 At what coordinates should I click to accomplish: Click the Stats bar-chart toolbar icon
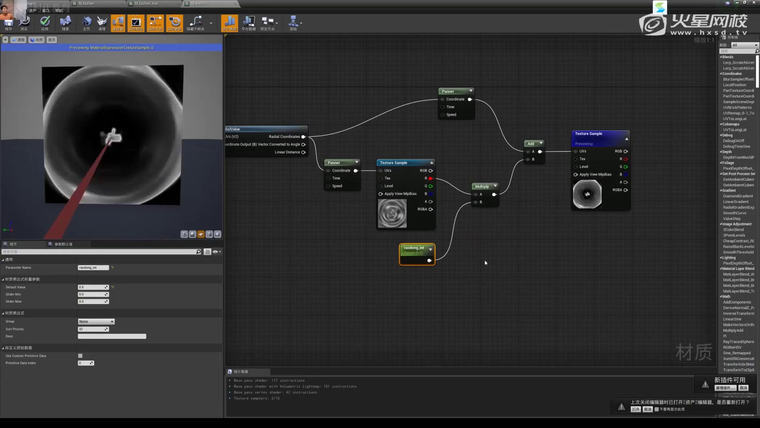pos(230,20)
